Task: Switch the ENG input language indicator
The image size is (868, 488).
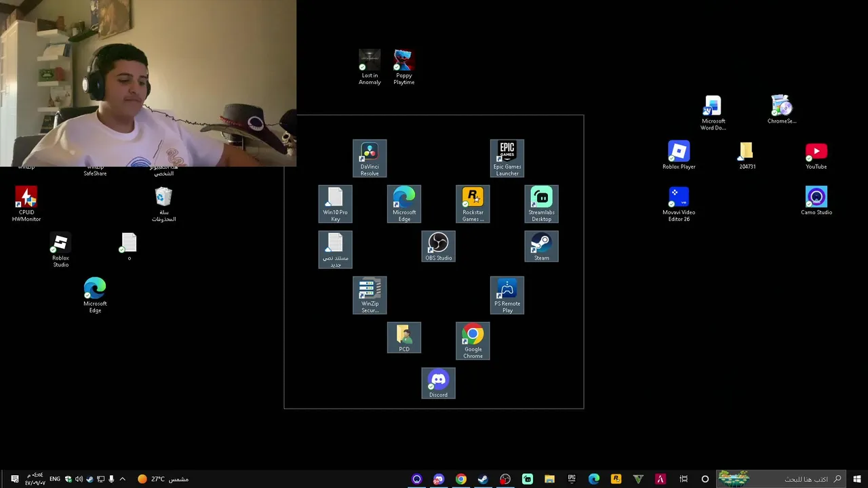Action: tap(55, 479)
